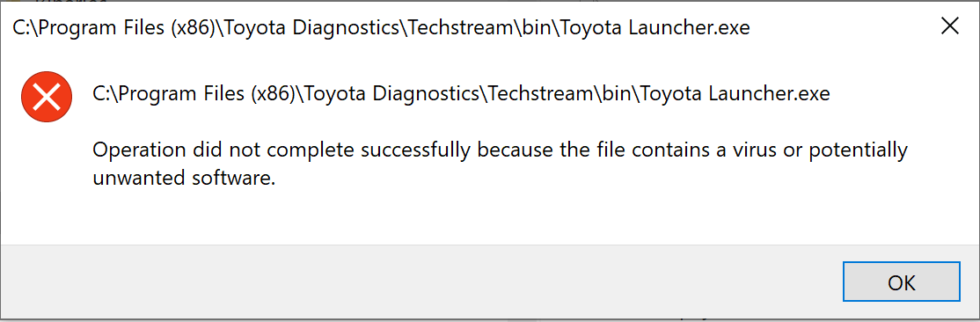Viewport: 980px width, 322px height.
Task: Click the gray footer area beside OK
Action: tap(419, 282)
